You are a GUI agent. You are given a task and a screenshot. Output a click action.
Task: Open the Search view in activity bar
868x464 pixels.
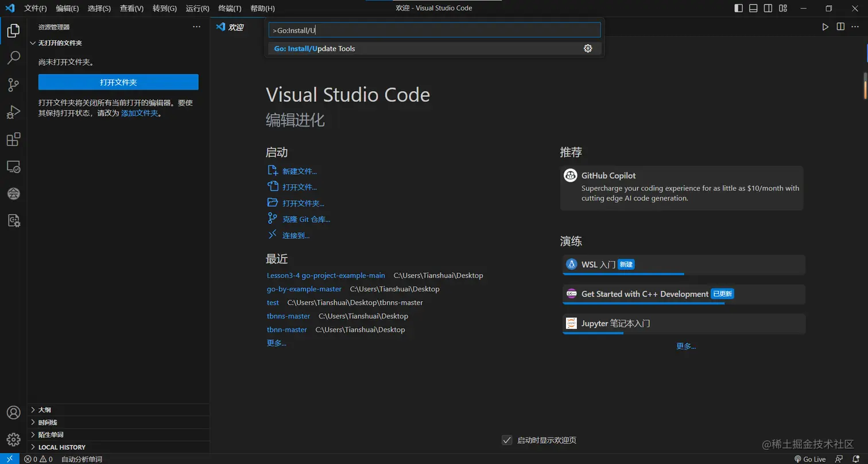(x=13, y=58)
